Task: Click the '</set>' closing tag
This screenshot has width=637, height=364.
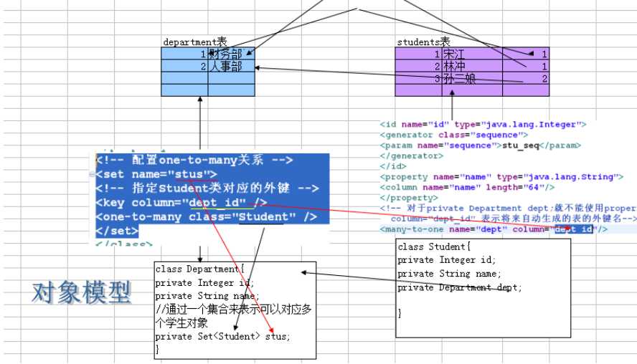Action: pyautogui.click(x=117, y=231)
